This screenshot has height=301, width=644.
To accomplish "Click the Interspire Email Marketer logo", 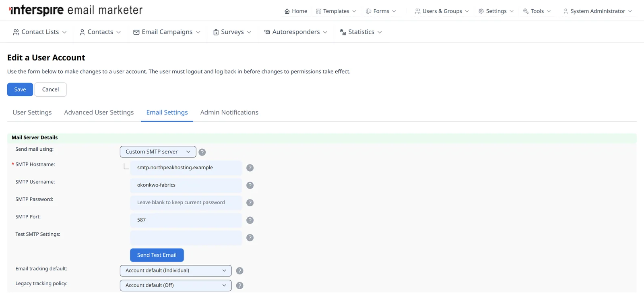I will tap(76, 10).
